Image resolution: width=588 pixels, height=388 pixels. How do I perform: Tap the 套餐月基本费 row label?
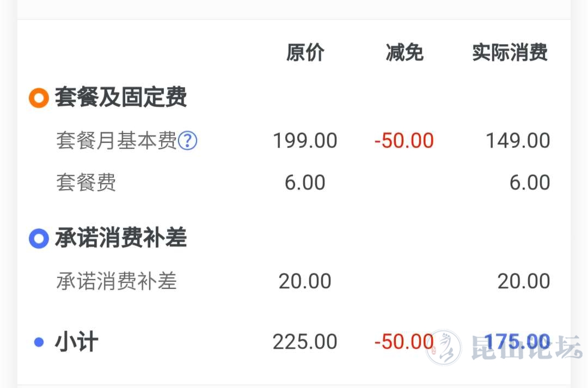(x=117, y=141)
